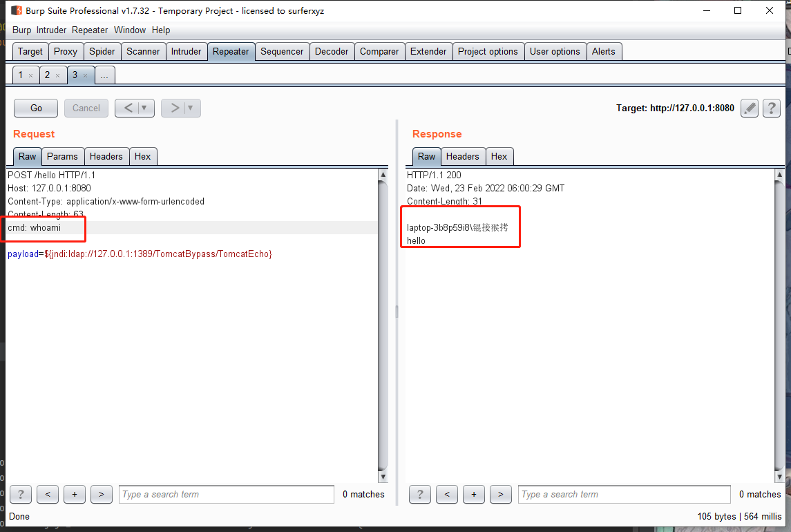
Task: Click the Burp Suite app logo icon
Action: click(16, 10)
